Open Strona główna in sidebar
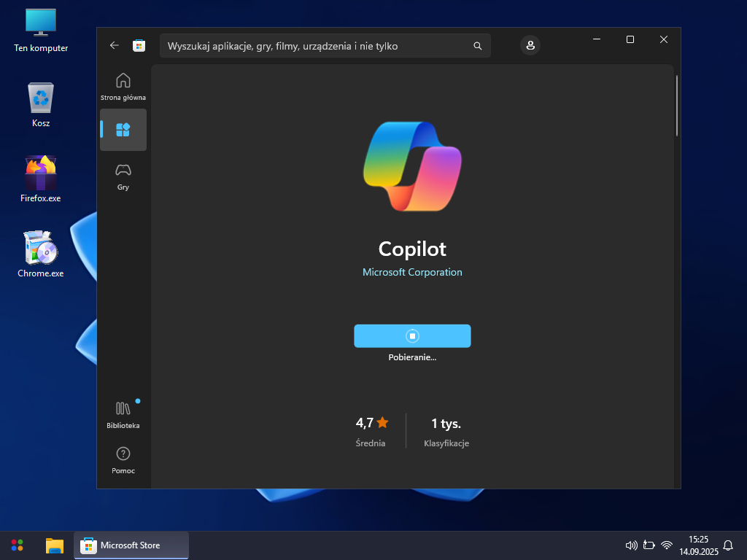 point(123,86)
